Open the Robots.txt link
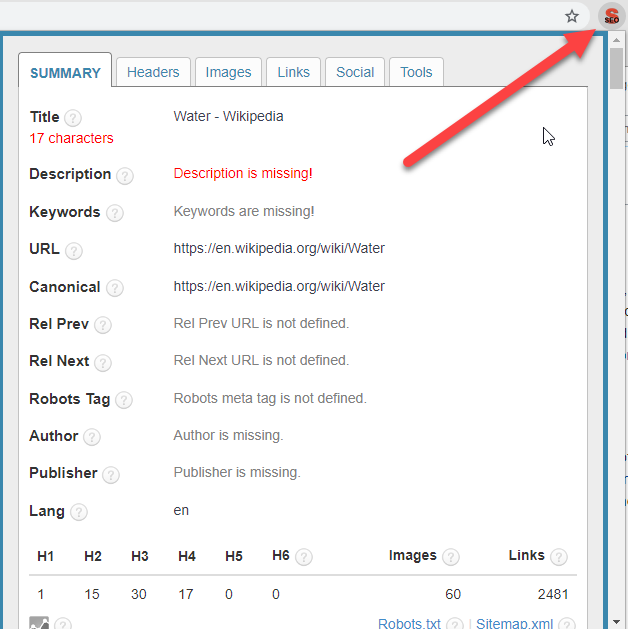 409,623
